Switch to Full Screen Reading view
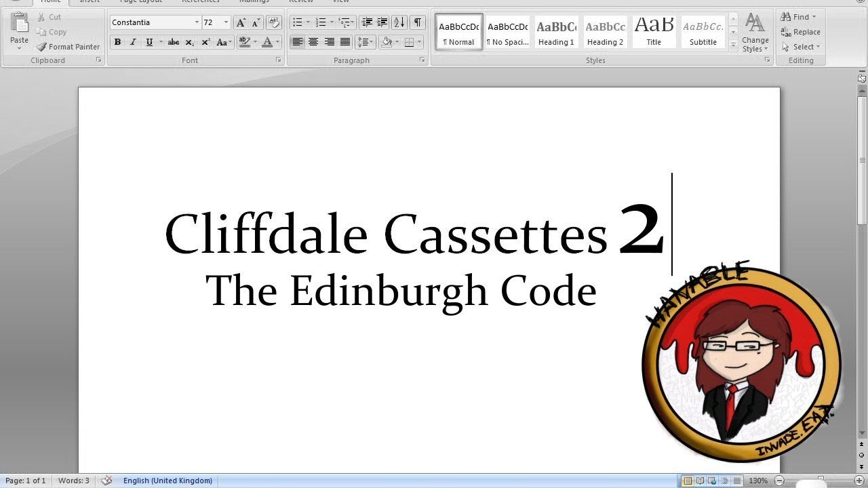 [701, 481]
